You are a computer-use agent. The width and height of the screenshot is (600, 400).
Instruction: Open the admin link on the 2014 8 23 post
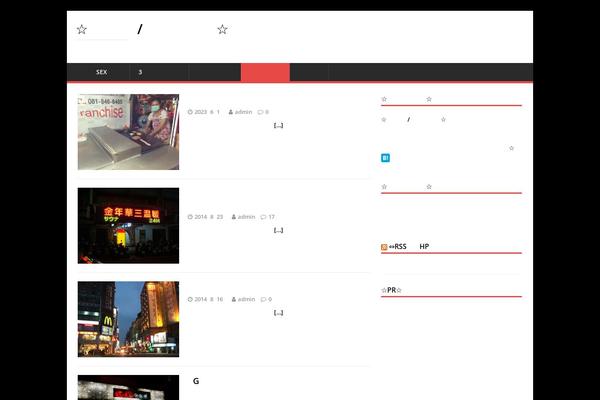[x=246, y=217]
